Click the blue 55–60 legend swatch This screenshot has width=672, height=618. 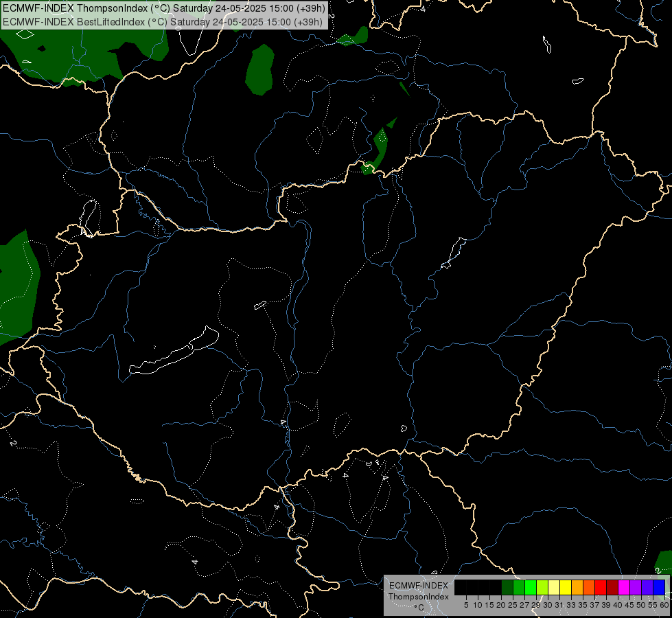(x=659, y=587)
